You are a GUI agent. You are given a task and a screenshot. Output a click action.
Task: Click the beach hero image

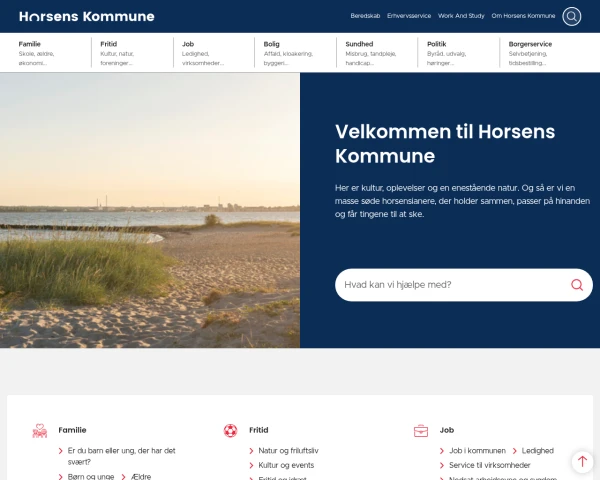tap(150, 210)
